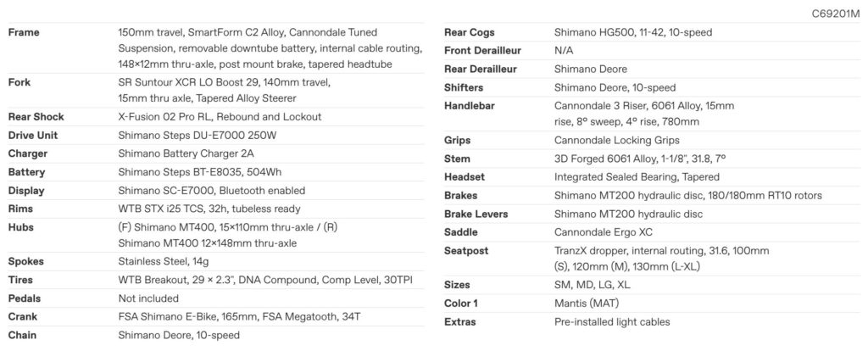The height and width of the screenshot is (351, 868).
Task: Select the Sizes SM, MD, LG, XL value
Action: point(593,285)
